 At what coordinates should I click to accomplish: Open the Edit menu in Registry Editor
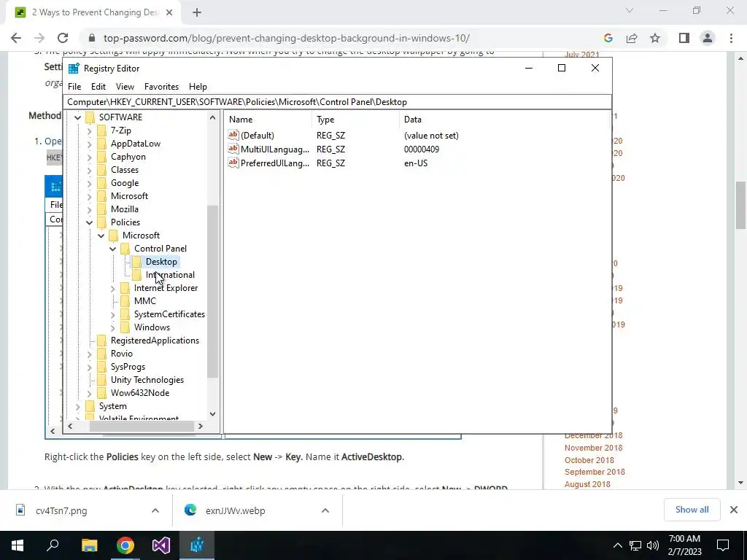(98, 87)
